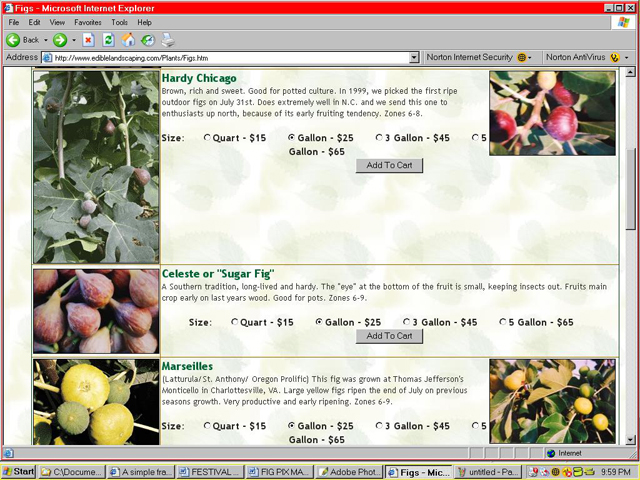Click the Marseilles yellow figs photo on left
640x480 pixels.
point(96,402)
